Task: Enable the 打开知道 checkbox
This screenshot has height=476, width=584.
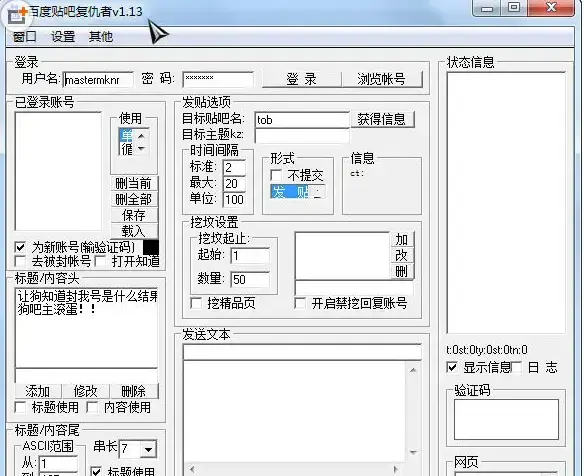Action: pyautogui.click(x=101, y=261)
